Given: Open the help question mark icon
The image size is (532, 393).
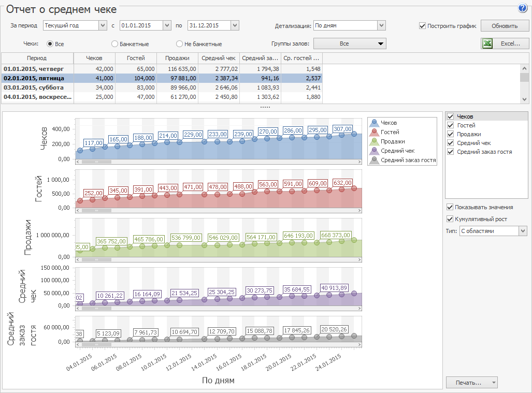Looking at the screenshot, I should click(x=522, y=8).
